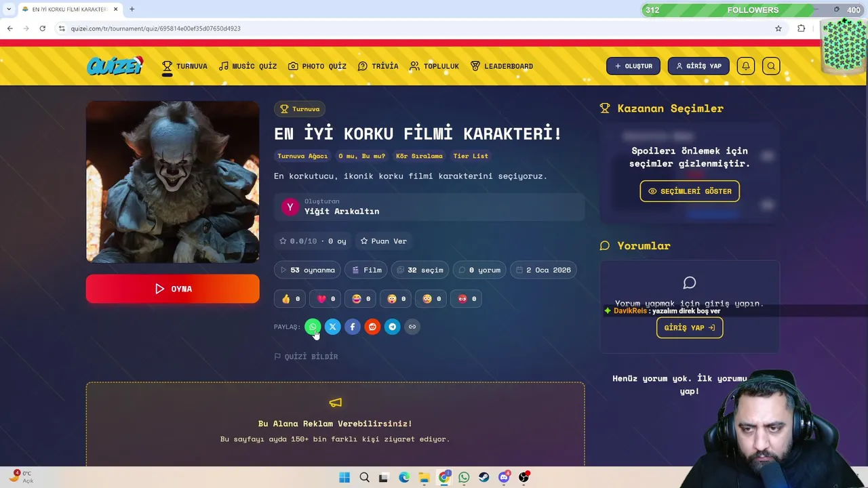Image resolution: width=868 pixels, height=488 pixels.
Task: Open notifications bell icon
Action: point(746,66)
